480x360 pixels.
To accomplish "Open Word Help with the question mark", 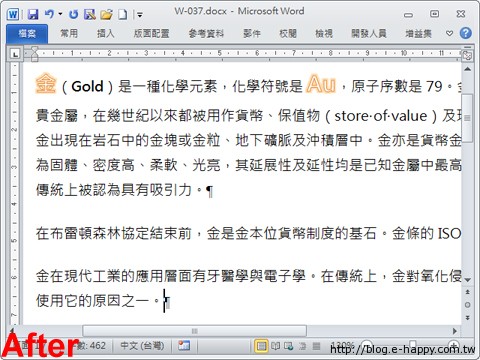I will pyautogui.click(x=465, y=33).
